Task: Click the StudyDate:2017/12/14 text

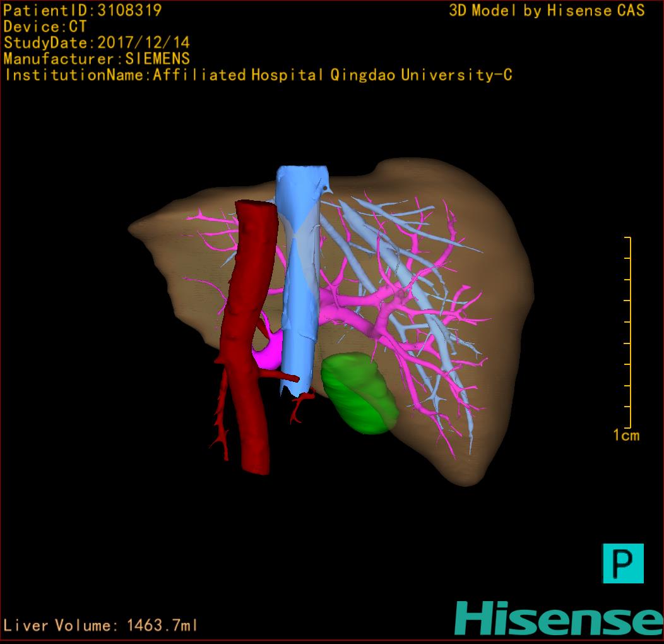Action: pos(97,43)
